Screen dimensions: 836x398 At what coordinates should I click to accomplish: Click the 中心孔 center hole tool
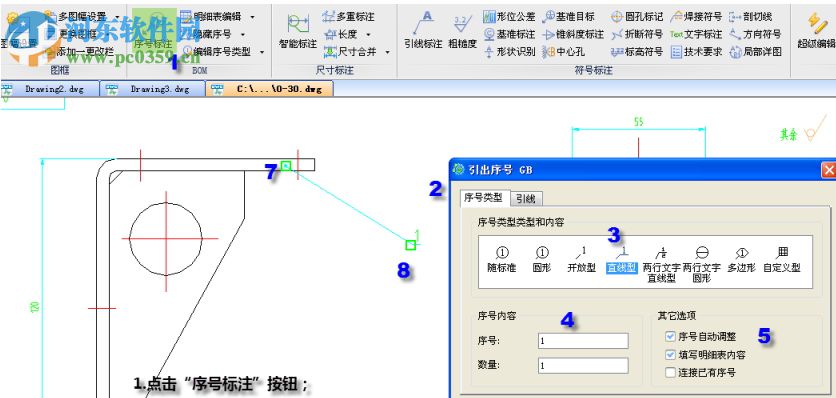pos(563,52)
